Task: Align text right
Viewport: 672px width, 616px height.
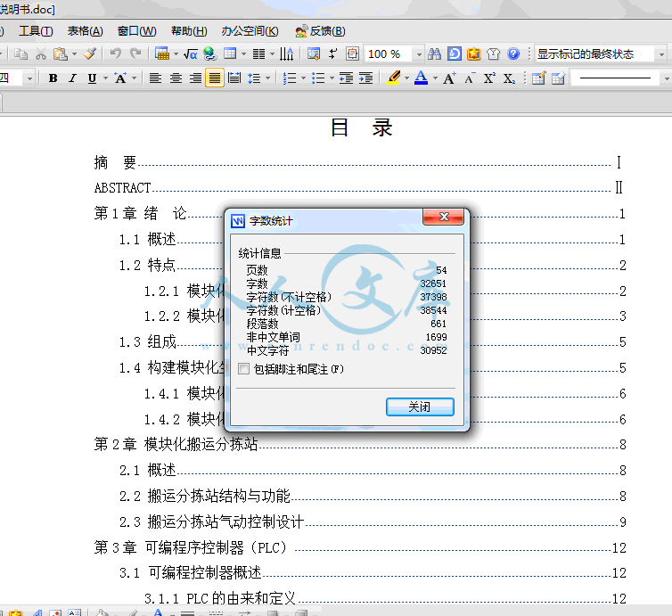Action: pyautogui.click(x=195, y=78)
